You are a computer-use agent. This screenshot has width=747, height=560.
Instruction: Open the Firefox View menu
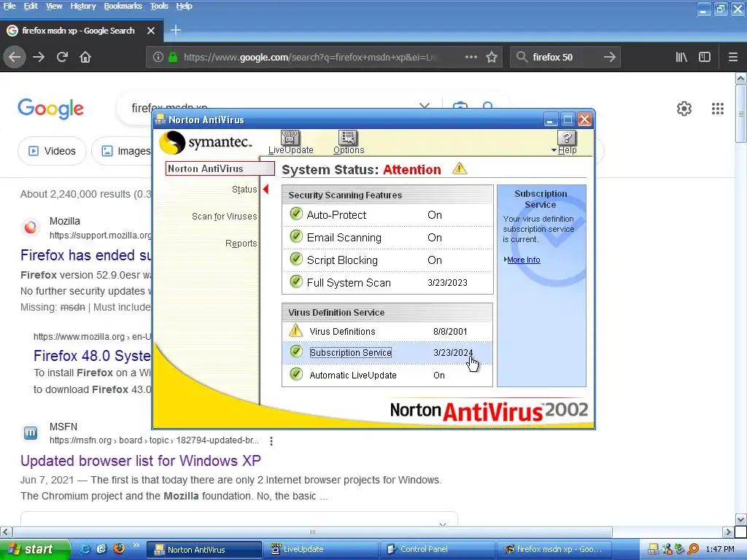point(54,6)
